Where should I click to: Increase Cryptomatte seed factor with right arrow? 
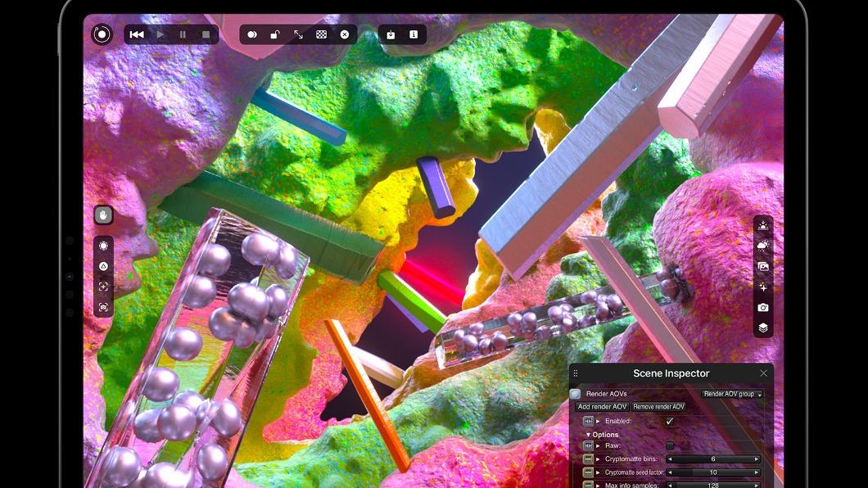coord(757,472)
